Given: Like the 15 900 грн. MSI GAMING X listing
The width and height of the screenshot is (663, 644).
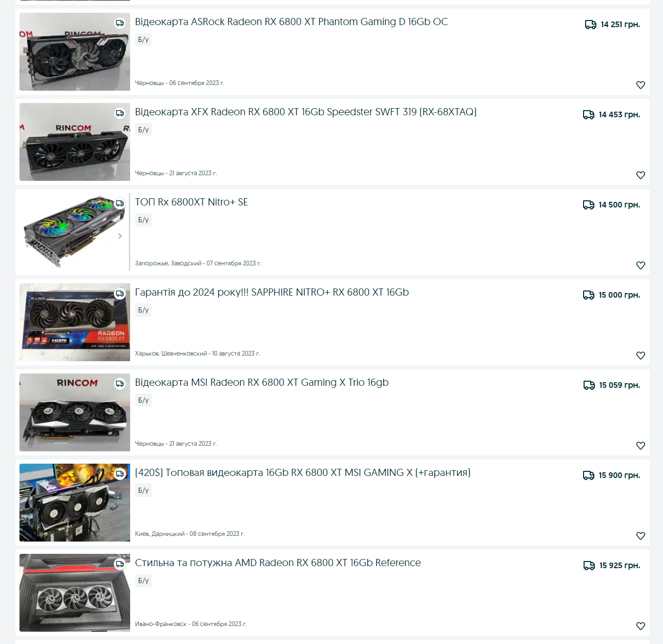Looking at the screenshot, I should click(x=640, y=536).
